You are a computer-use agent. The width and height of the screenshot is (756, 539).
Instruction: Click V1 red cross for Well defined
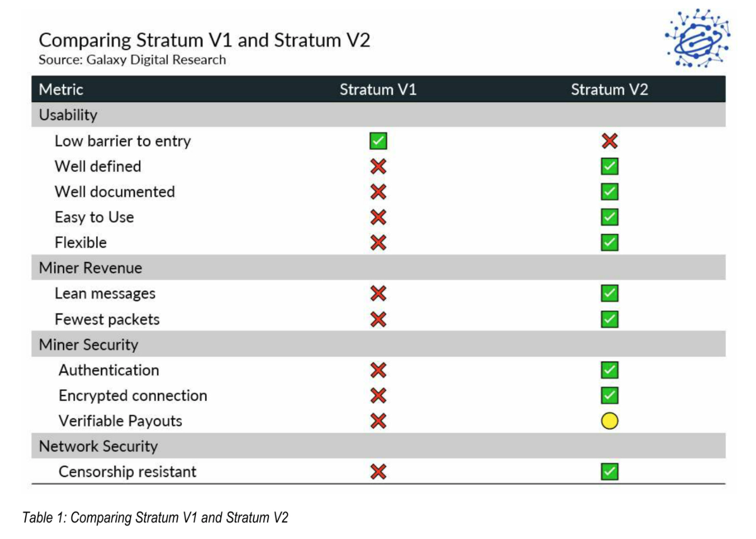[x=378, y=166]
